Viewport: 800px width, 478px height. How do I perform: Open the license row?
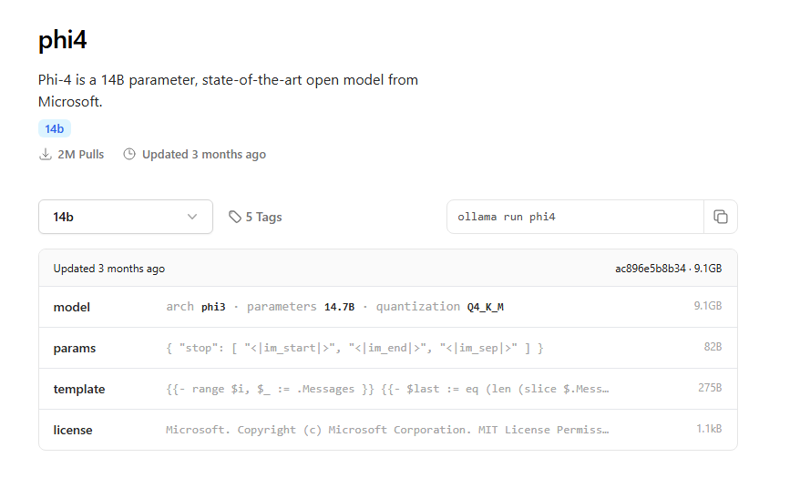(388, 430)
